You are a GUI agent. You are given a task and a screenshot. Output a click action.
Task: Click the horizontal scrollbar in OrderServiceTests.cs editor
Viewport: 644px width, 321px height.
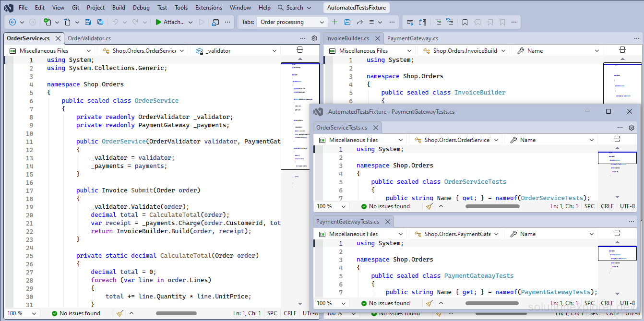pos(492,206)
